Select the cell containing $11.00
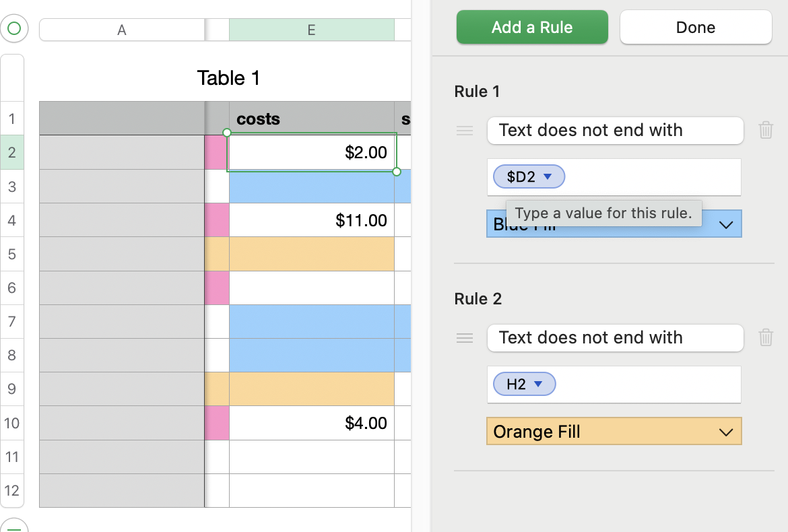 click(x=311, y=220)
